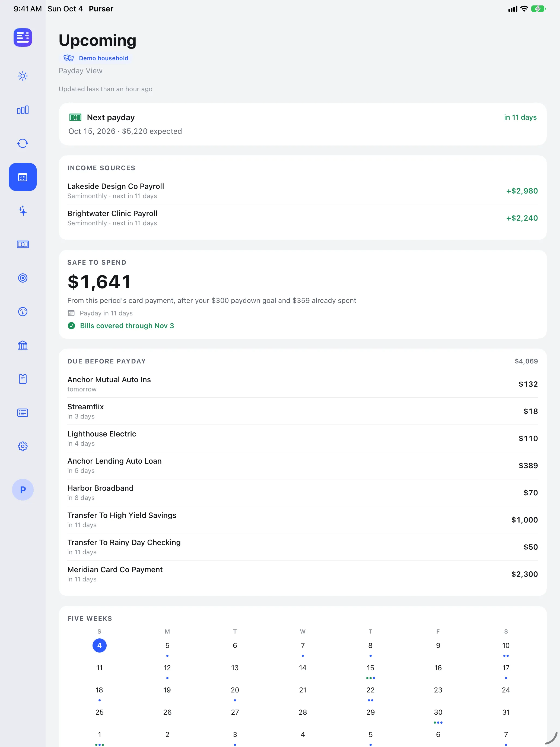Select the calendar Upcoming sidebar icon
Image resolution: width=560 pixels, height=747 pixels.
pos(23,177)
